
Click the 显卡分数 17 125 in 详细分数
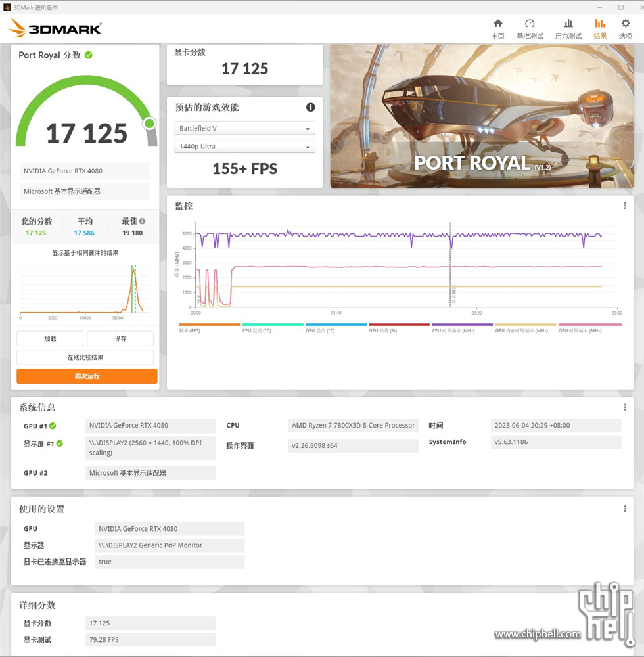[x=150, y=623]
